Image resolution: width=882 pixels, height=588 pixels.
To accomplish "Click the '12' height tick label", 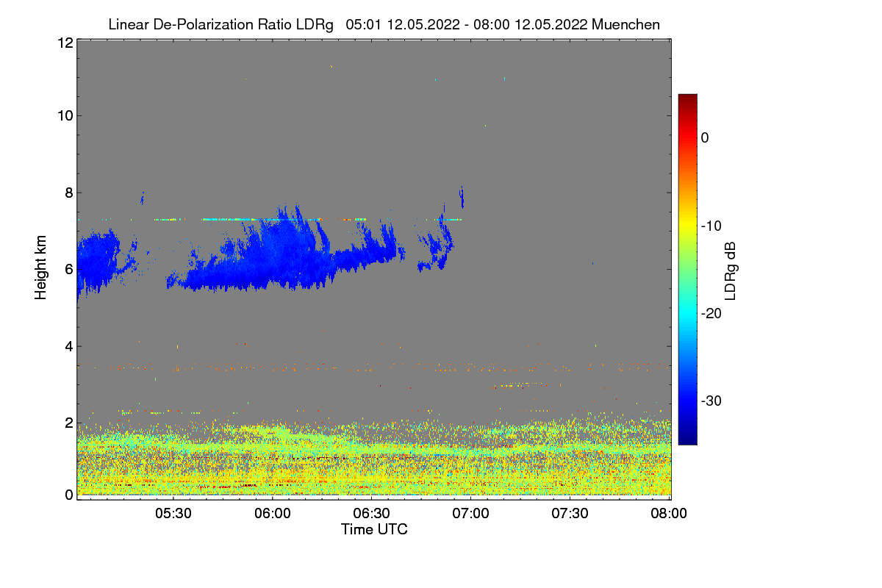I will tap(65, 43).
